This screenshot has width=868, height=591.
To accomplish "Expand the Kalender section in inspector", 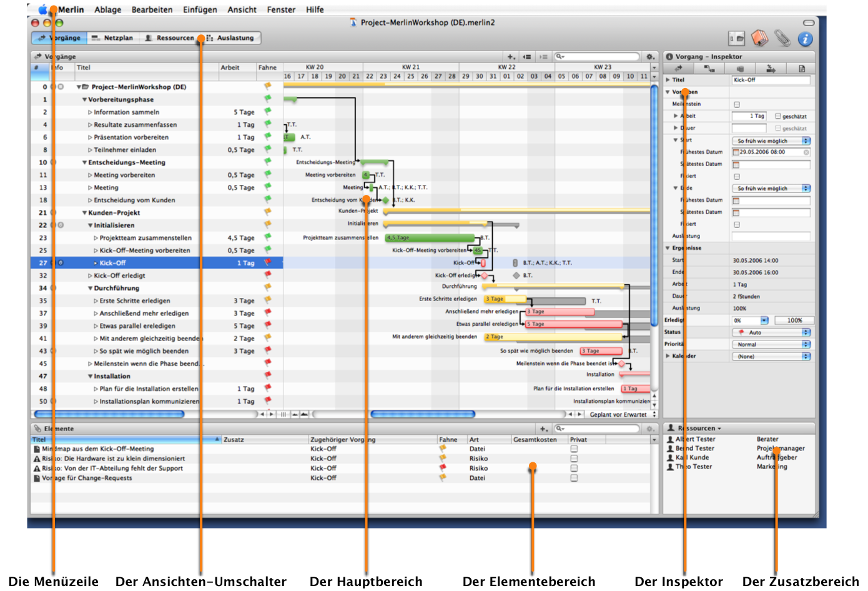I will pos(668,356).
